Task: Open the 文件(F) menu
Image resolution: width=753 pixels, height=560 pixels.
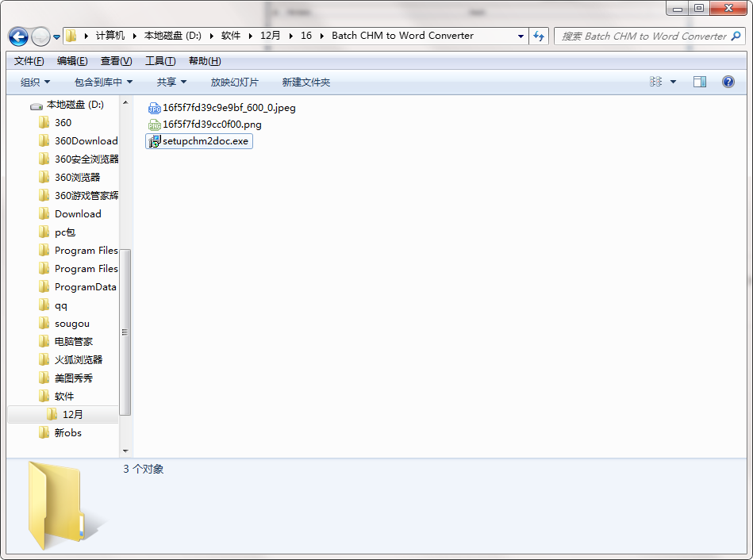Action: pyautogui.click(x=29, y=61)
